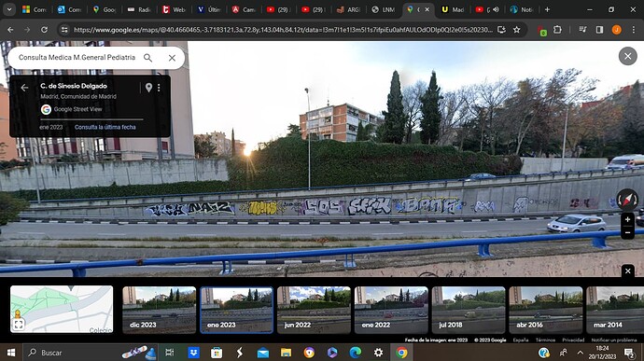
Task: Click the URL address bar
Action: pos(283,30)
